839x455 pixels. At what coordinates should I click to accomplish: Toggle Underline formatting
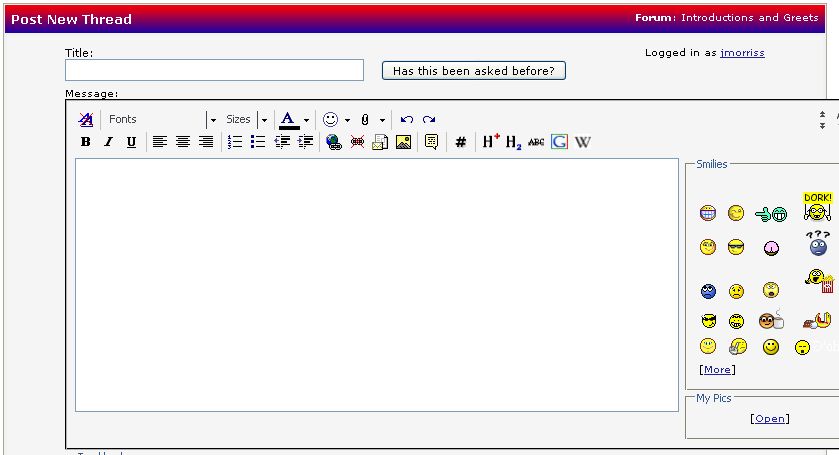(x=131, y=142)
